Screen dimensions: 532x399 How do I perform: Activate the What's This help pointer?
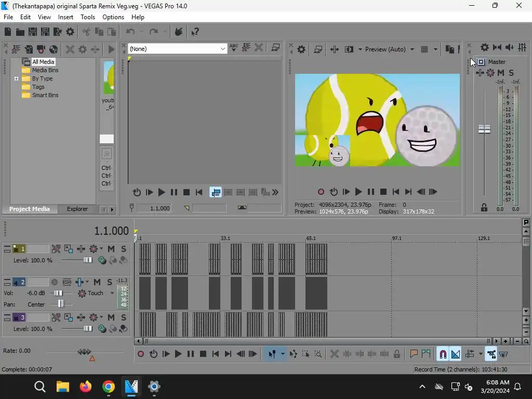tap(195, 32)
